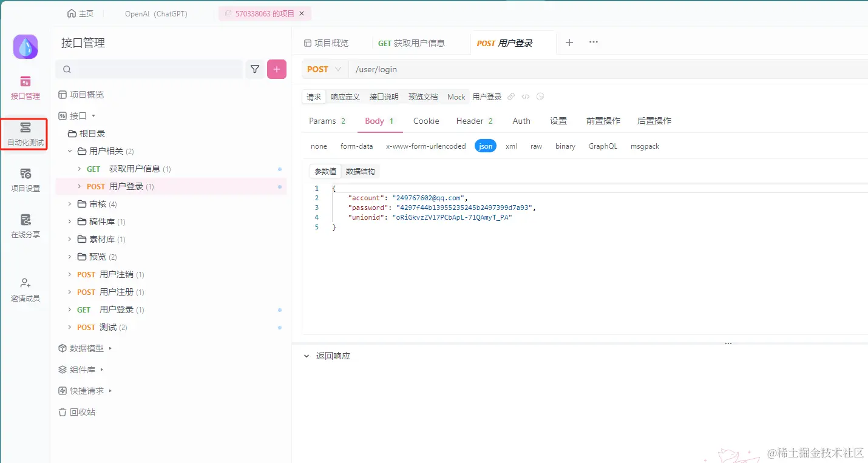Expand the 数据模型 section arrow
Viewport: 868px width, 463px height.
tap(110, 348)
